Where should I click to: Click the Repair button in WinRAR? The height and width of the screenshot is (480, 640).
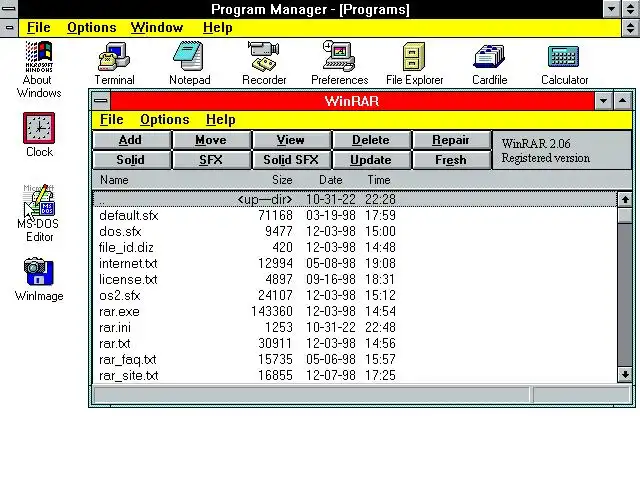[x=451, y=140]
